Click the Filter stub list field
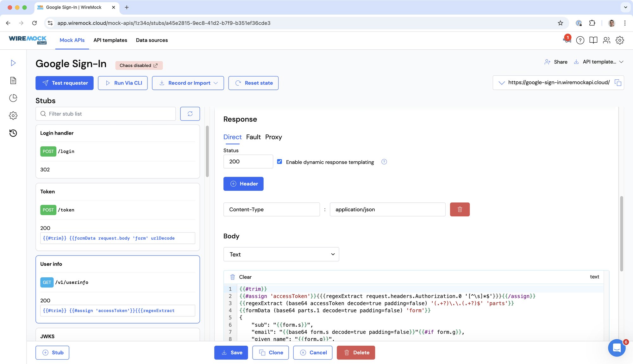This screenshot has width=633, height=364. click(x=106, y=114)
